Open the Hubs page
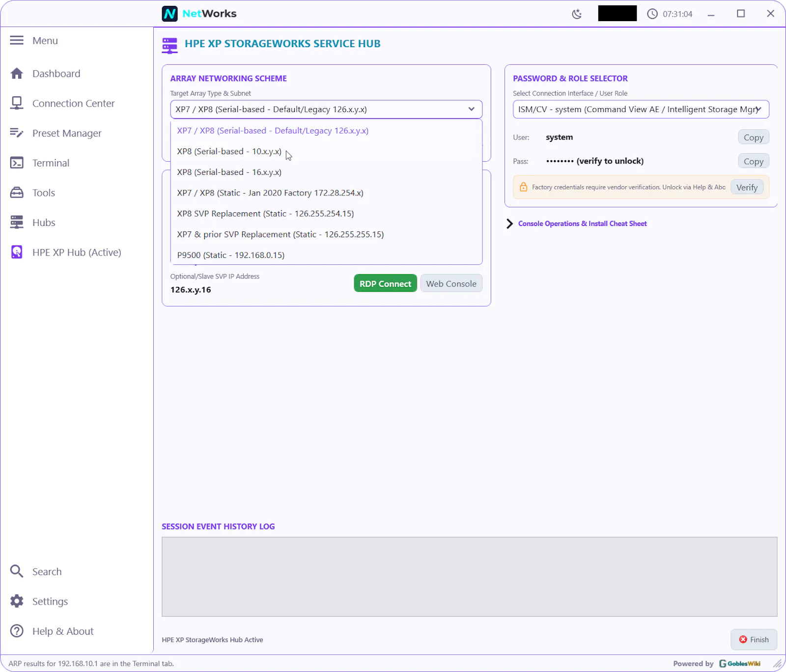786x672 pixels. (x=44, y=223)
